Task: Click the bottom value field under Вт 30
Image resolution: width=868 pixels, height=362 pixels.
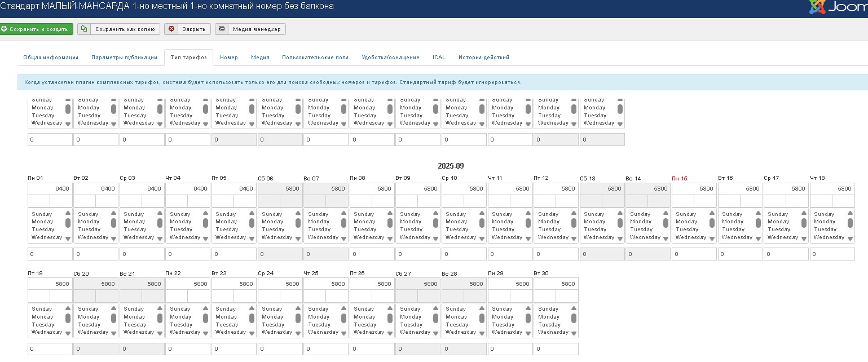Action: [556, 350]
